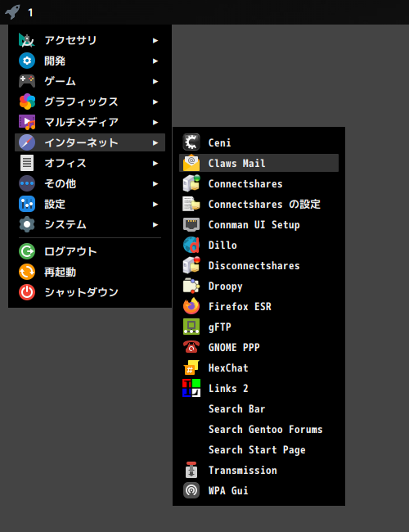This screenshot has height=532, width=409.
Task: Expand the 設定 submenu arrow
Action: coord(155,205)
